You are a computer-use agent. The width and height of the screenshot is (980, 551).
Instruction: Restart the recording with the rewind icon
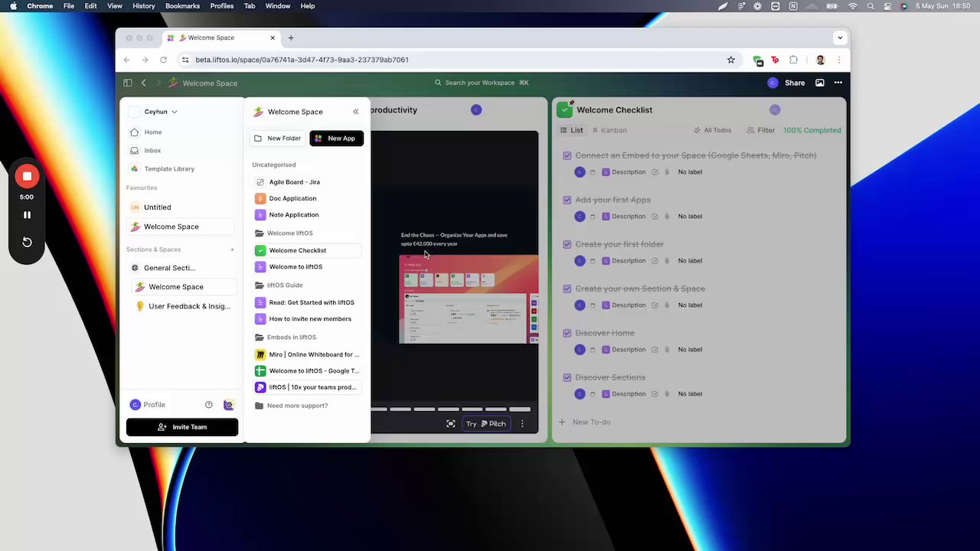[x=27, y=242]
